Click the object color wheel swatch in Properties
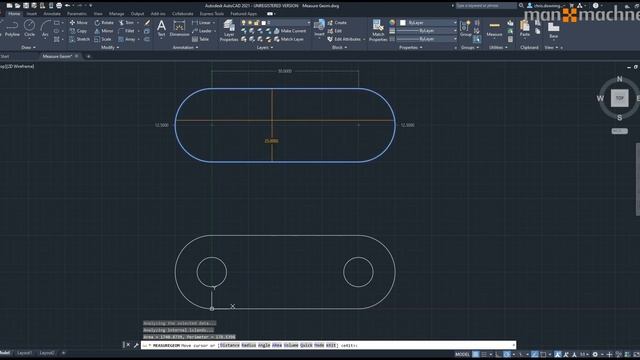The height and width of the screenshot is (360, 640). [392, 23]
